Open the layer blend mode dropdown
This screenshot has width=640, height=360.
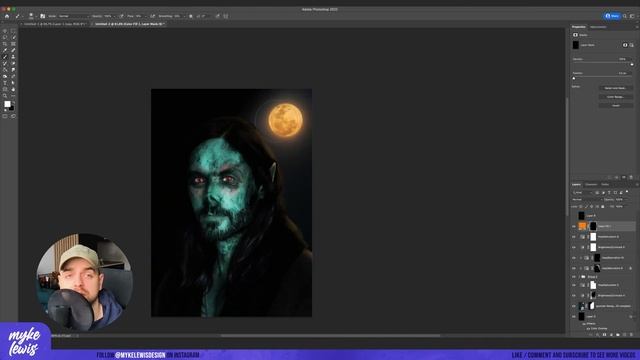pyautogui.click(x=587, y=200)
